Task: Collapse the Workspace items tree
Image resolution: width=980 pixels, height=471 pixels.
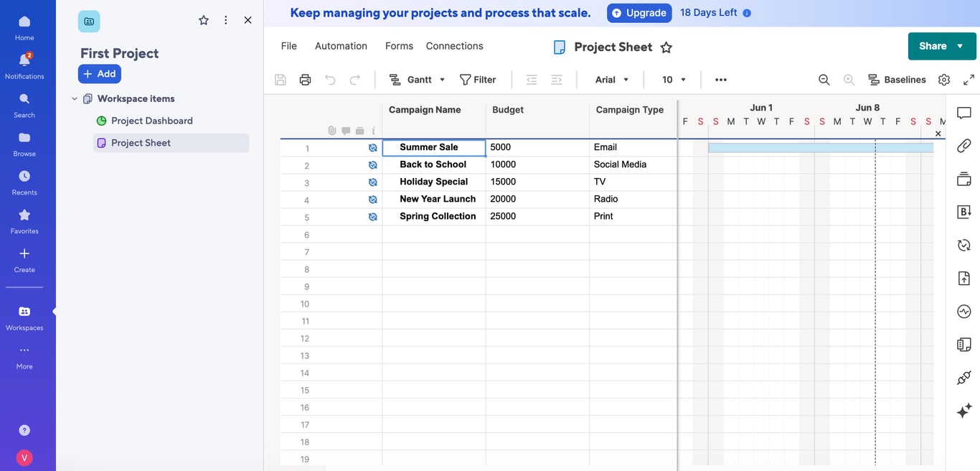Action: [x=74, y=98]
